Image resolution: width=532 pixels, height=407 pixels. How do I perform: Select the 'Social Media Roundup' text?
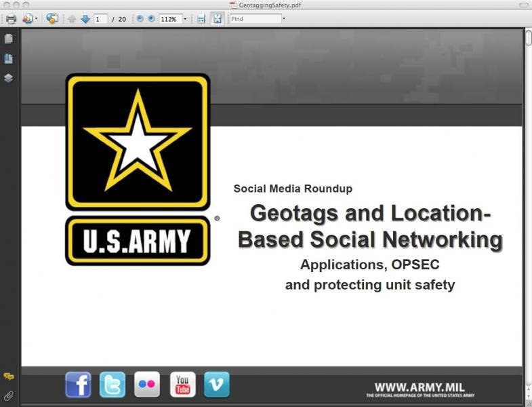[293, 189]
